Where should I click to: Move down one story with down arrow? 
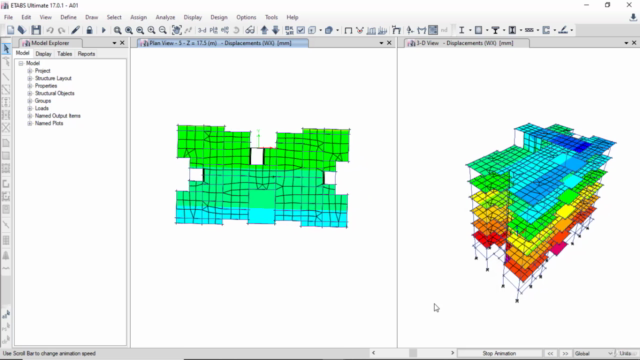point(276,30)
